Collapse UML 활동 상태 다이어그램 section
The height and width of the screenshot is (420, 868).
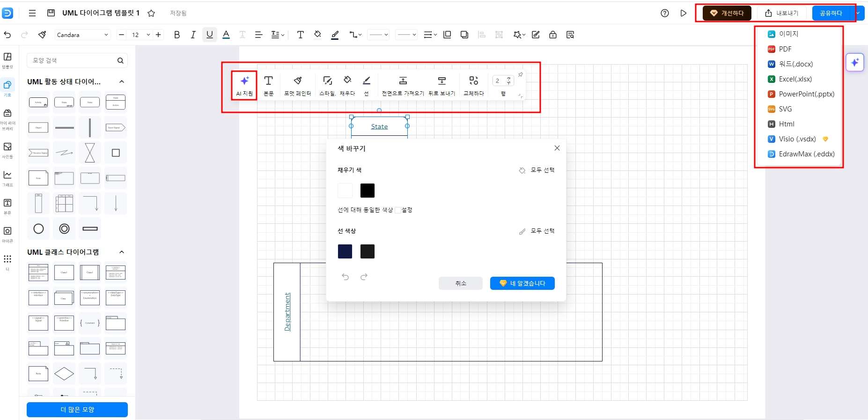[x=122, y=81]
